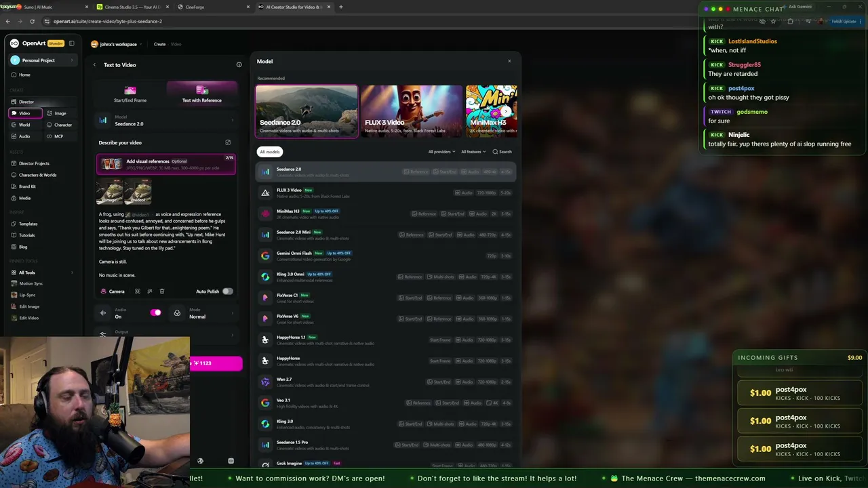Switch to the CineForge browser tab

[213, 7]
